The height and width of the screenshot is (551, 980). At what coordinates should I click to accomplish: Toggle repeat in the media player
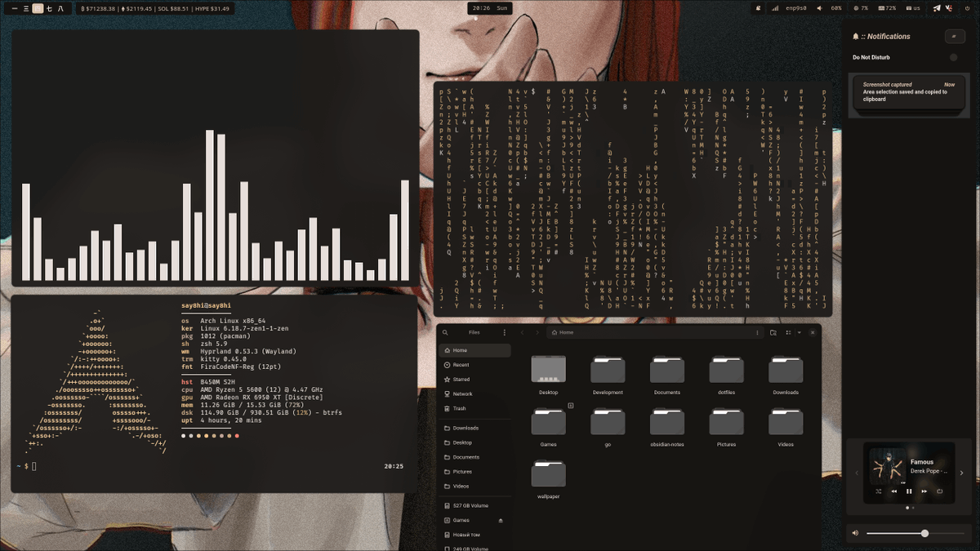941,491
